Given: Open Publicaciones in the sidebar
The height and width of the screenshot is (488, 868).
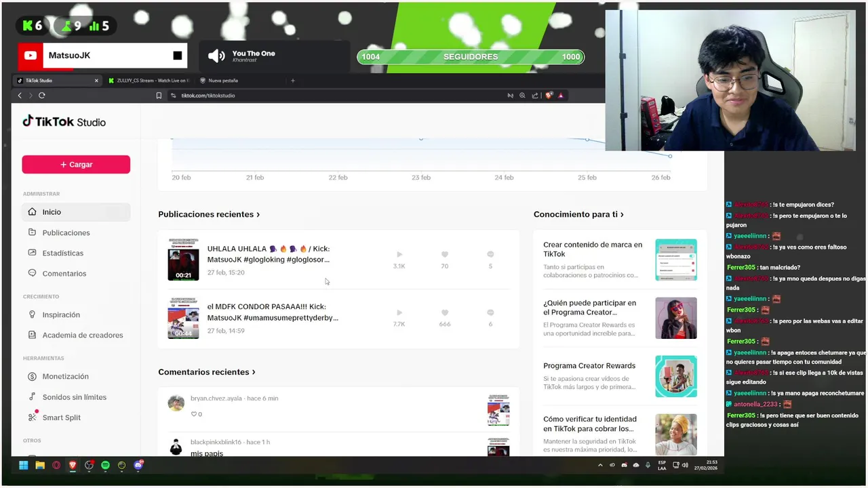Looking at the screenshot, I should [x=76, y=232].
